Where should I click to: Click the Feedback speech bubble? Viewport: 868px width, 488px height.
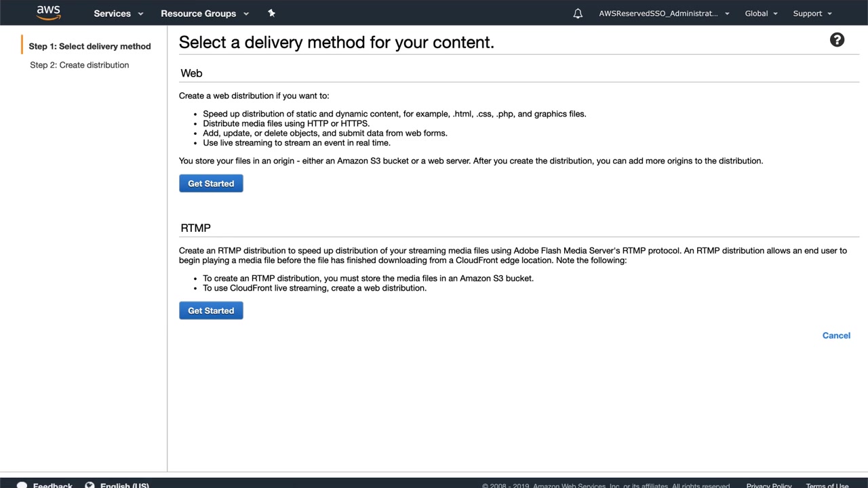22,485
